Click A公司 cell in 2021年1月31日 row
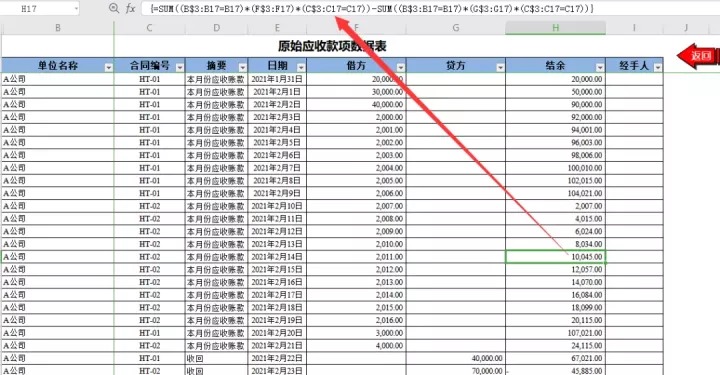 pyautogui.click(x=58, y=79)
